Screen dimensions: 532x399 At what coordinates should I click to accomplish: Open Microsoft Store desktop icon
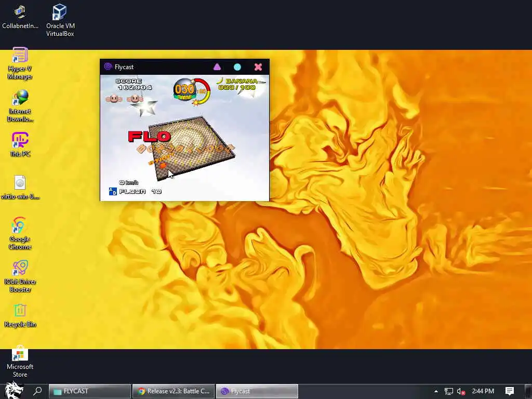20,362
